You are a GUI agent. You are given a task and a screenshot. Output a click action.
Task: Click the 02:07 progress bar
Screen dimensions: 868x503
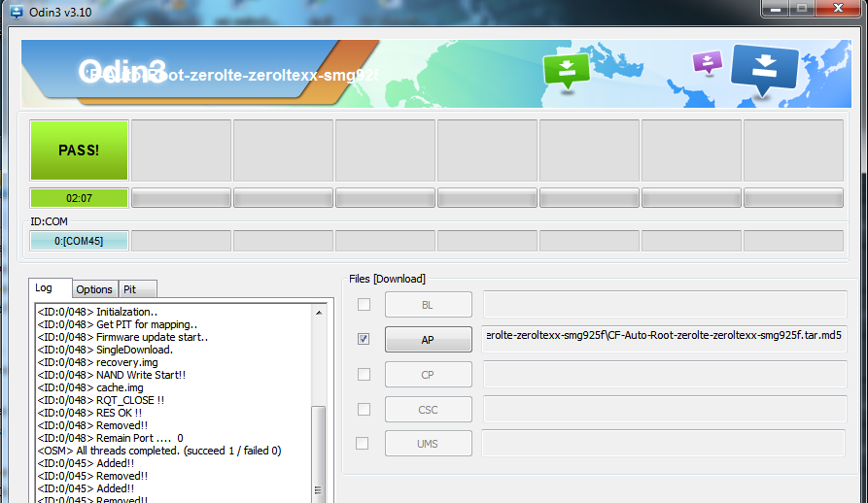[x=79, y=198]
